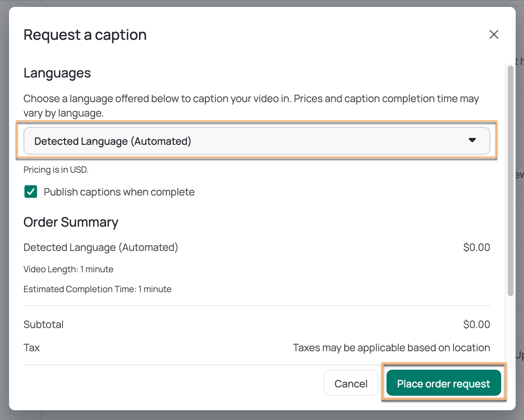Viewport: 524px width, 420px height.
Task: Click the language description paragraph
Action: (251, 106)
